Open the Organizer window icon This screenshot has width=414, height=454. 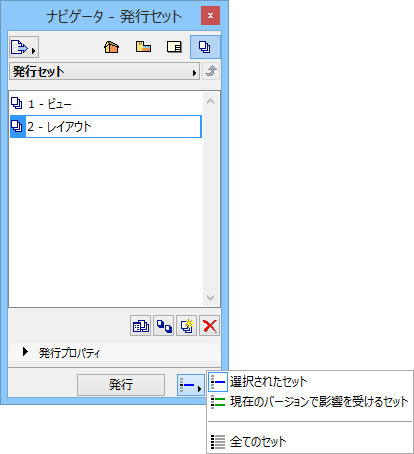pos(140,326)
